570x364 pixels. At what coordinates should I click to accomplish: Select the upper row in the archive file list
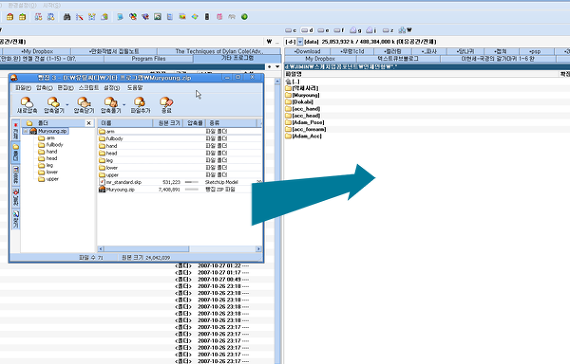[x=180, y=175]
